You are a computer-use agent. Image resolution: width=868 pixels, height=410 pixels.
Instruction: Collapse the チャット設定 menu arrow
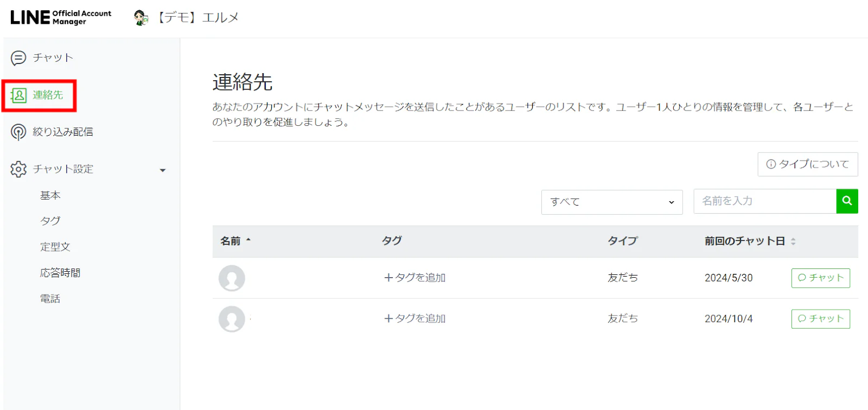(162, 170)
